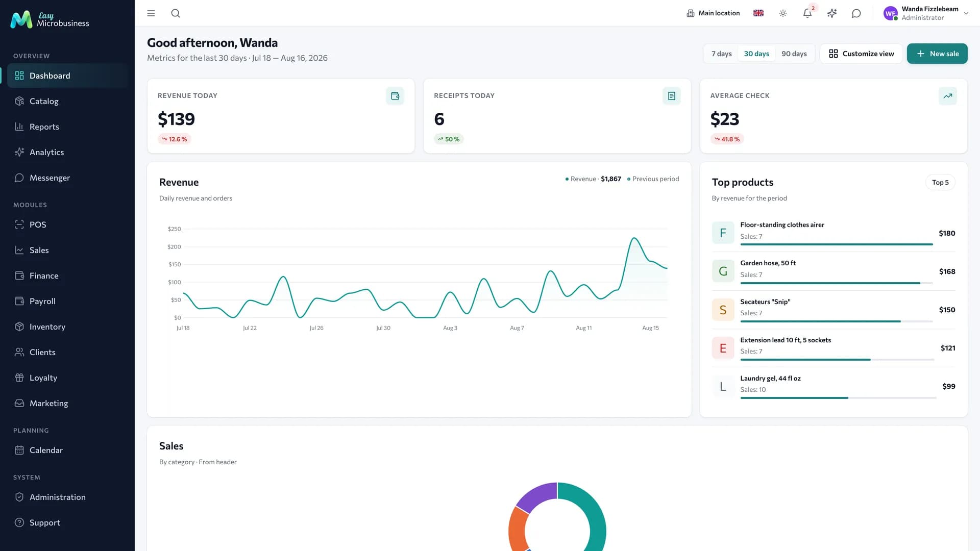Open chat bubble icon in header

coord(856,13)
